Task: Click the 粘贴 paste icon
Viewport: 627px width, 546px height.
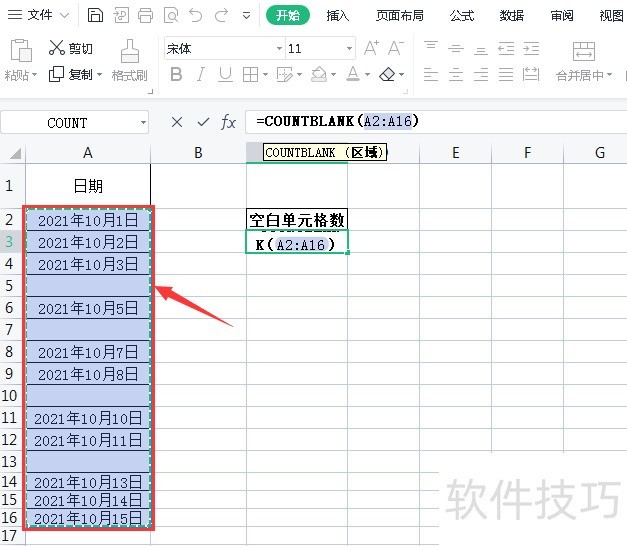Action: pyautogui.click(x=21, y=51)
